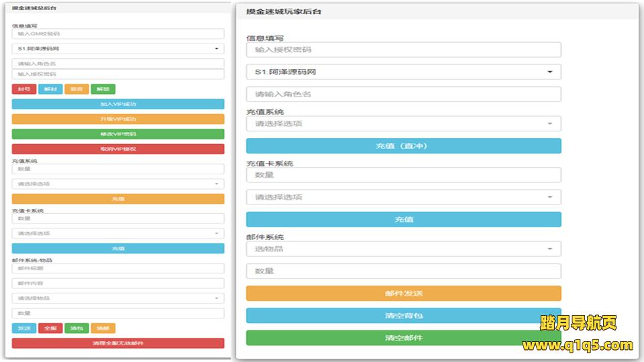Screen dimensions: 644x362
Task: Click the orange 禁言 mute button
Action: [x=76, y=88]
